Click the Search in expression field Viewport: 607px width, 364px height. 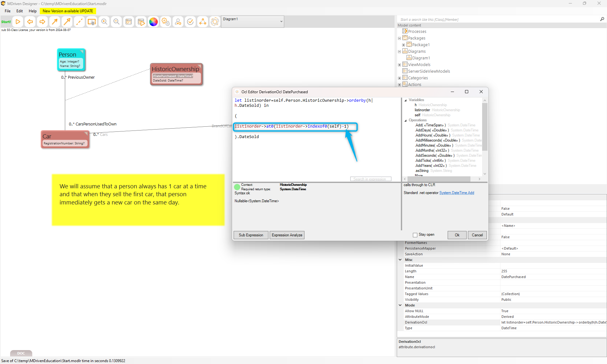click(x=371, y=179)
